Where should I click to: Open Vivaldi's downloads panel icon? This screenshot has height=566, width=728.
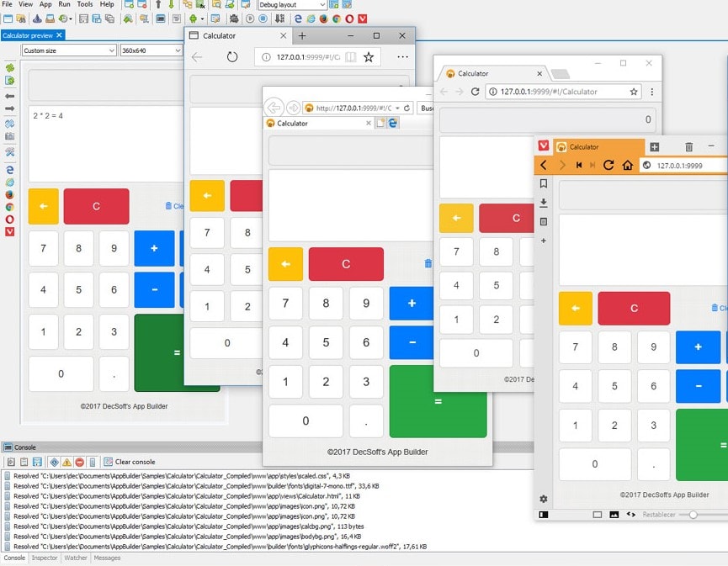coord(544,203)
